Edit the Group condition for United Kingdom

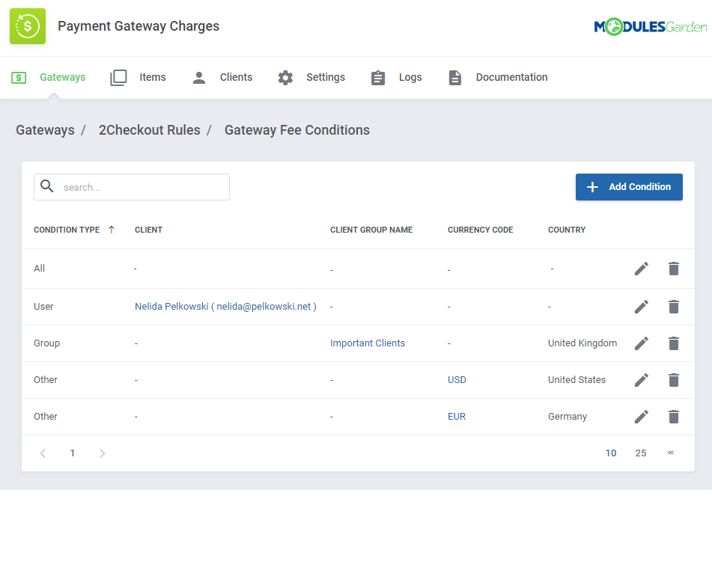[x=641, y=343]
